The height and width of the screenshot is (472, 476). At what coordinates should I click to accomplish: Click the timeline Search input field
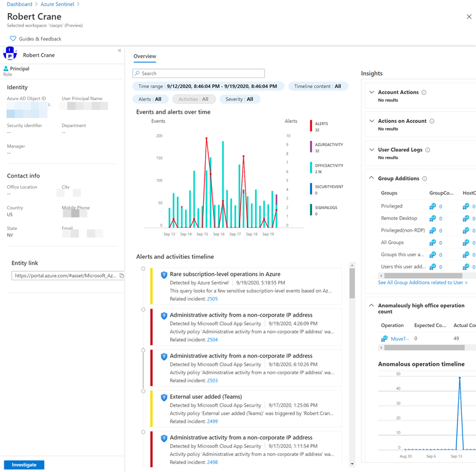click(x=199, y=73)
